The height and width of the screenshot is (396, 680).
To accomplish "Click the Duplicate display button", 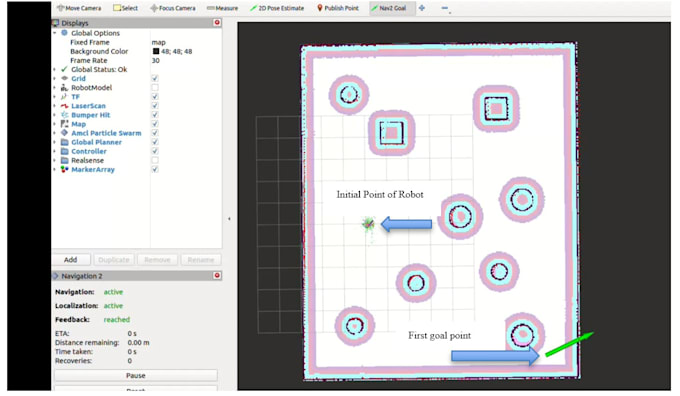I will pyautogui.click(x=114, y=259).
